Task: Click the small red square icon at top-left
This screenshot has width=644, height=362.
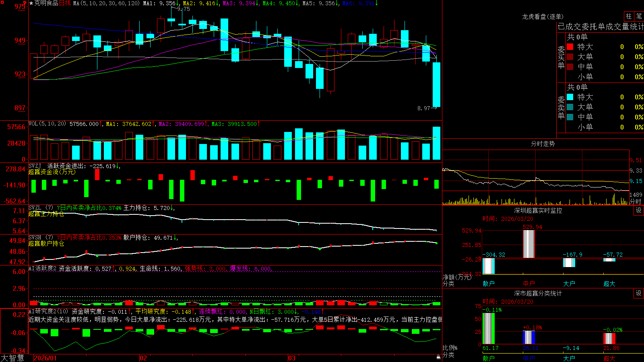Action: pos(2,2)
